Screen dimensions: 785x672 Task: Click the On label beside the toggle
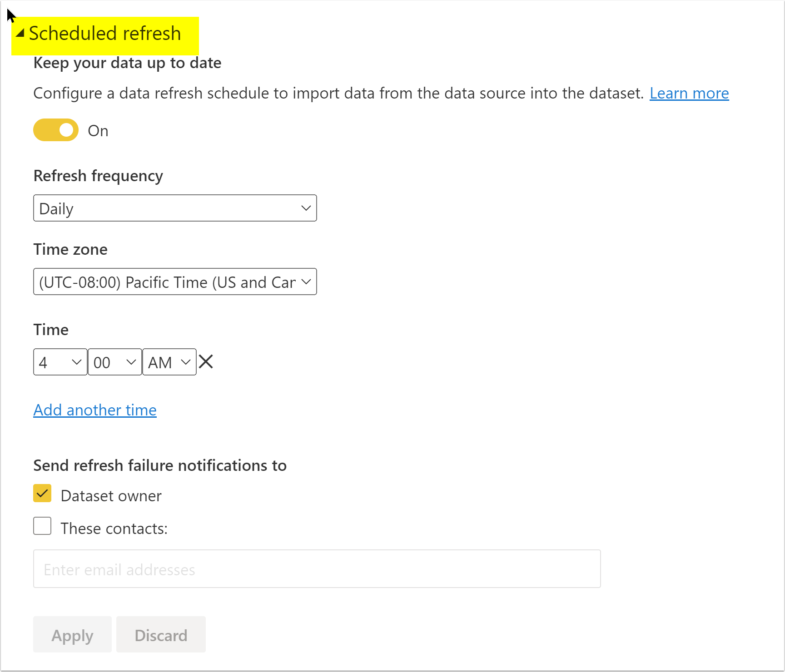point(98,131)
